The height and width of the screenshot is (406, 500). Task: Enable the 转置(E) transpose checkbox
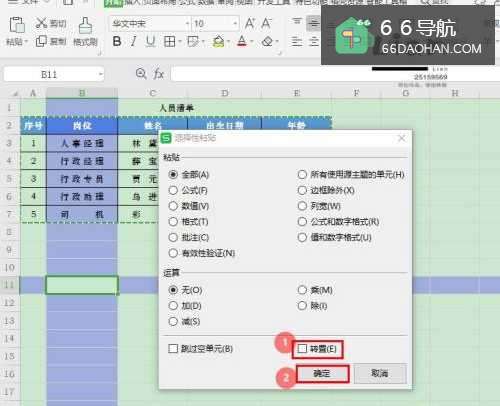coord(302,349)
